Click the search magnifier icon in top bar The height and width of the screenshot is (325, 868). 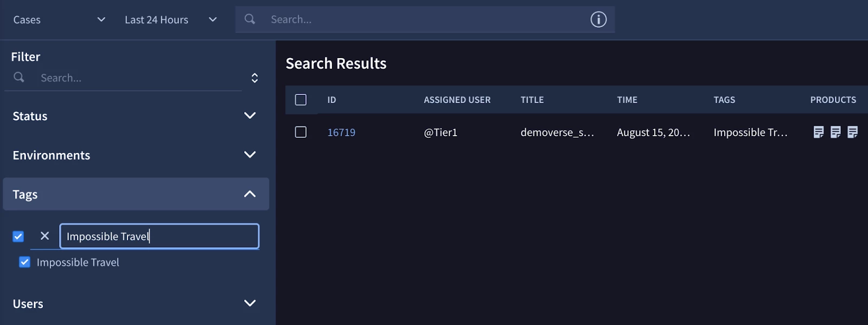pyautogui.click(x=250, y=19)
